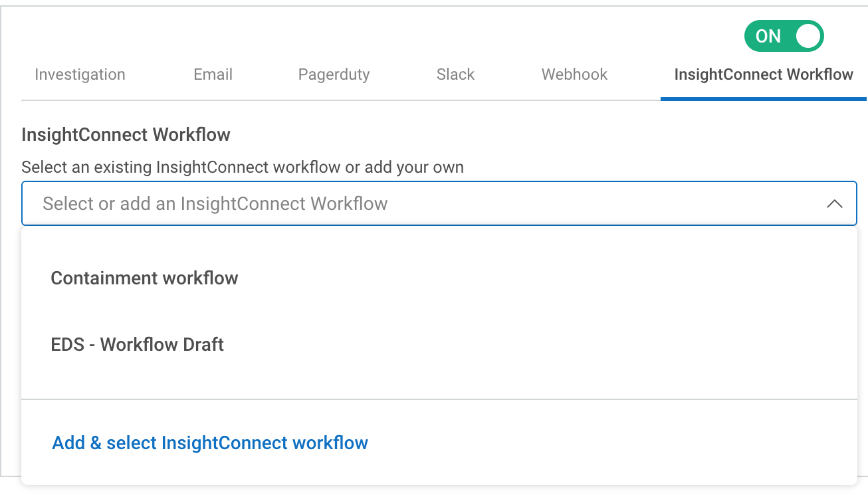The image size is (868, 493).
Task: Click the divider line above Add link
Action: click(x=439, y=399)
